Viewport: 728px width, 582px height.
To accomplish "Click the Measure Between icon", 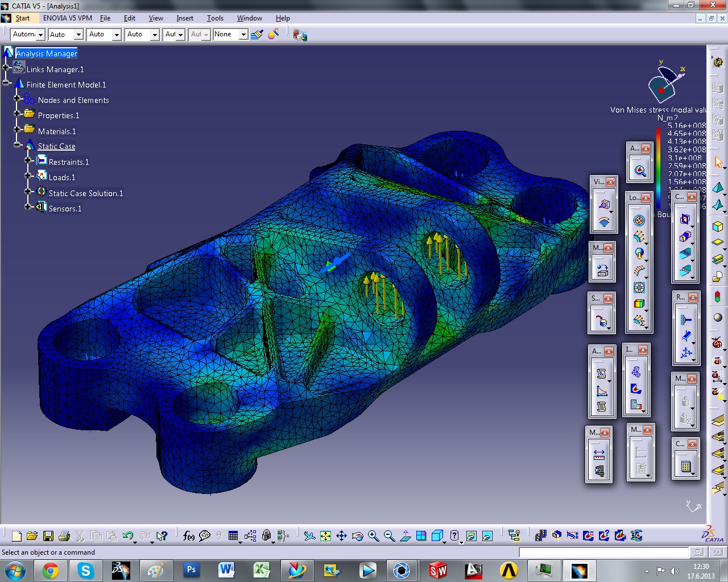I will tap(599, 454).
